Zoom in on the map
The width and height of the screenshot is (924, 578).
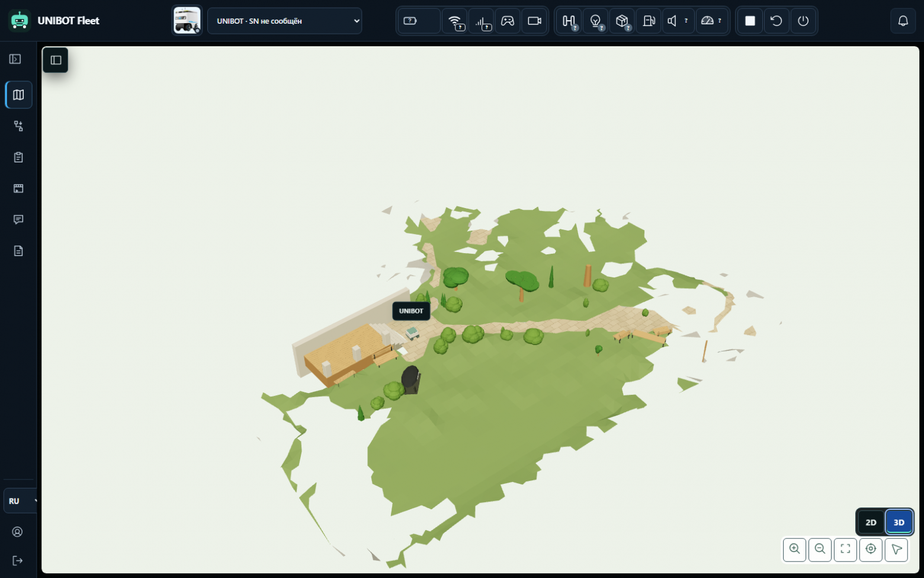[x=794, y=550]
